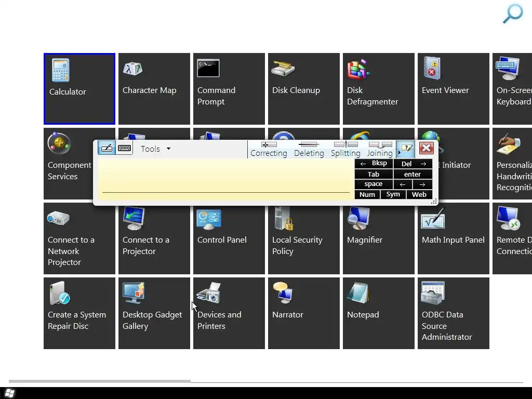
Task: Click the Del key
Action: coord(413,164)
